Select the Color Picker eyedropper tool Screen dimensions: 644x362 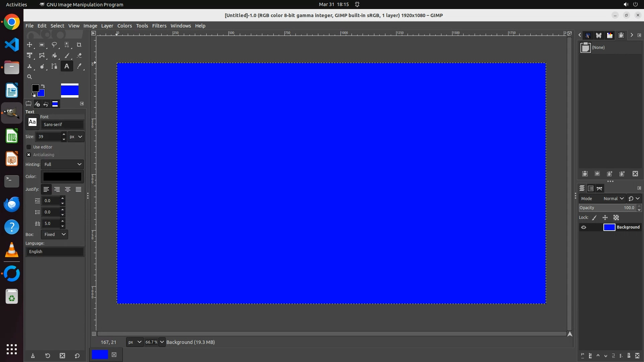pos(79,66)
